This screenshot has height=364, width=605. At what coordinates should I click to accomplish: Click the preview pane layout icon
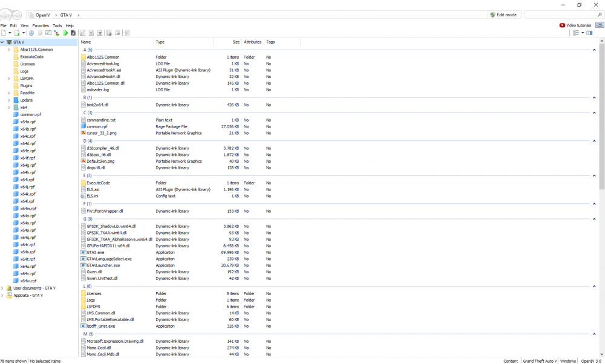[589, 33]
